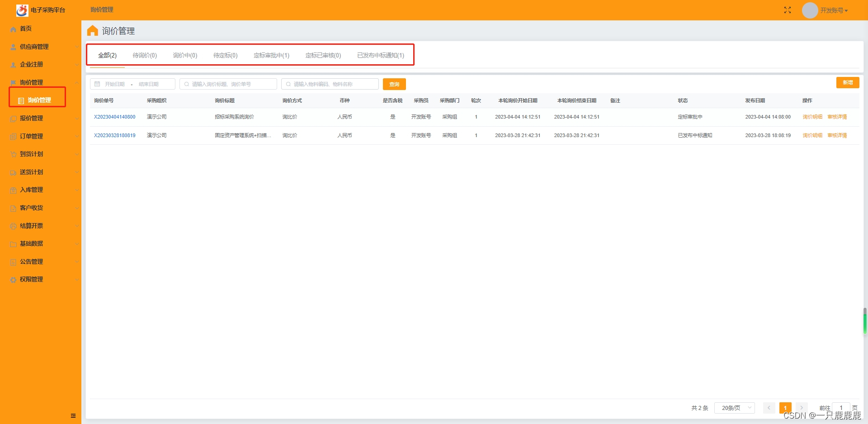Viewport: 868px width, 424px height.
Task: Expand the 报价管理 sidebar menu
Action: click(41, 118)
